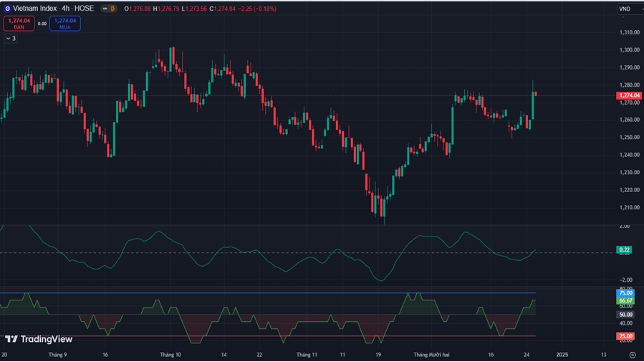The height and width of the screenshot is (362, 644).
Task: Click the 1,300.00 level on price scale
Action: (x=629, y=50)
